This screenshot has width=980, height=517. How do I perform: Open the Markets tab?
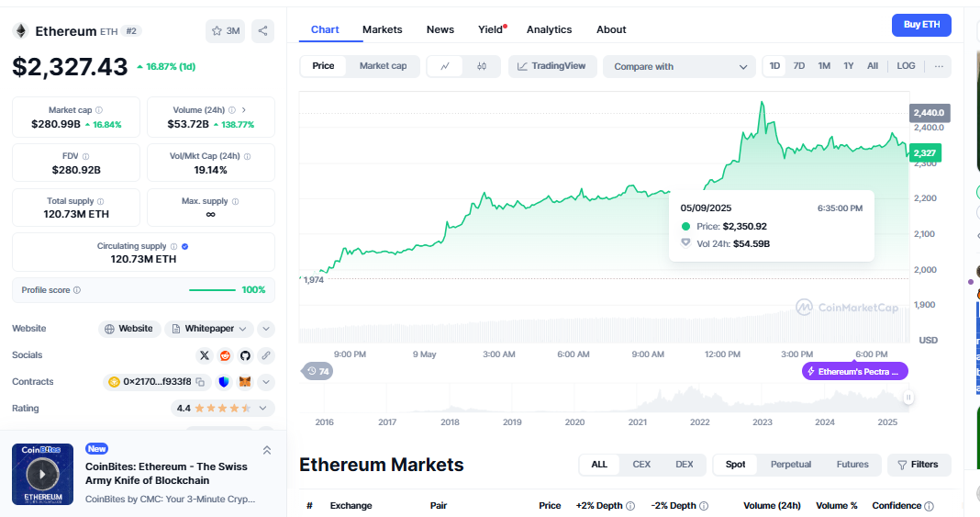[x=383, y=30]
